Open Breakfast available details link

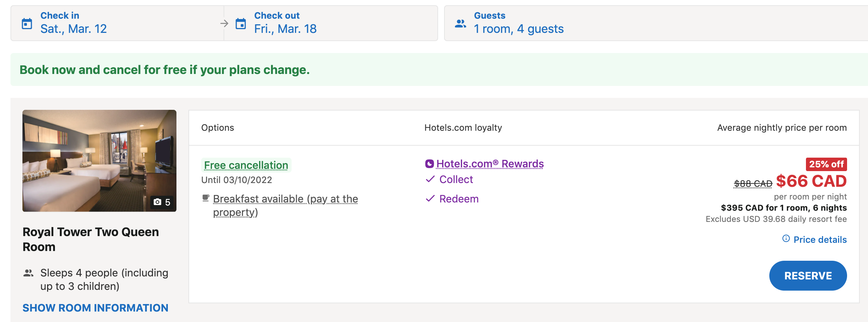pyautogui.click(x=285, y=199)
